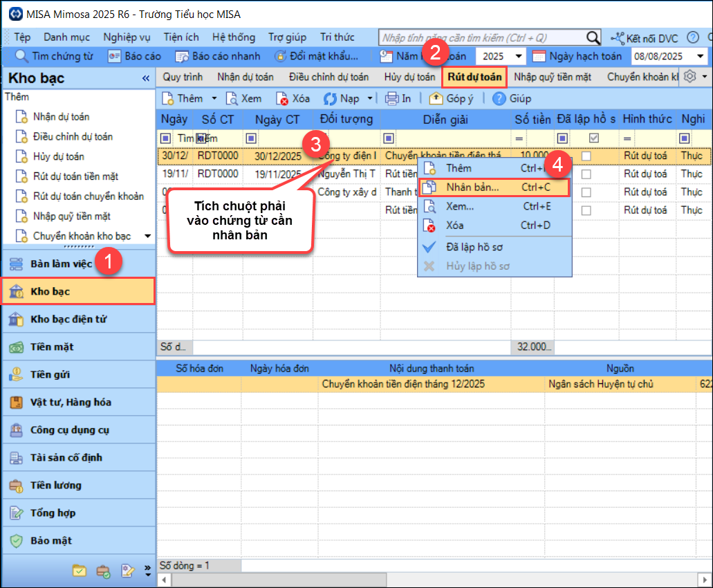Collapse the Kho bạc side panel
Image resolution: width=713 pixels, height=588 pixels.
coord(145,78)
